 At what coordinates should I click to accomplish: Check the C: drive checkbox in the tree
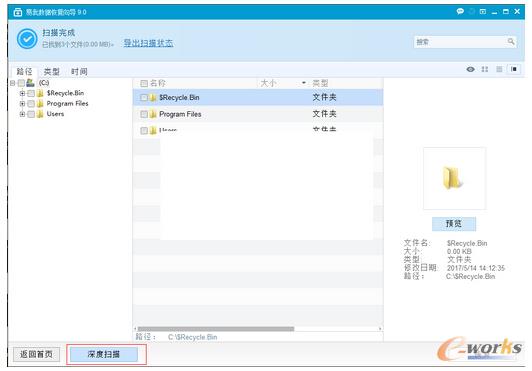[21, 83]
